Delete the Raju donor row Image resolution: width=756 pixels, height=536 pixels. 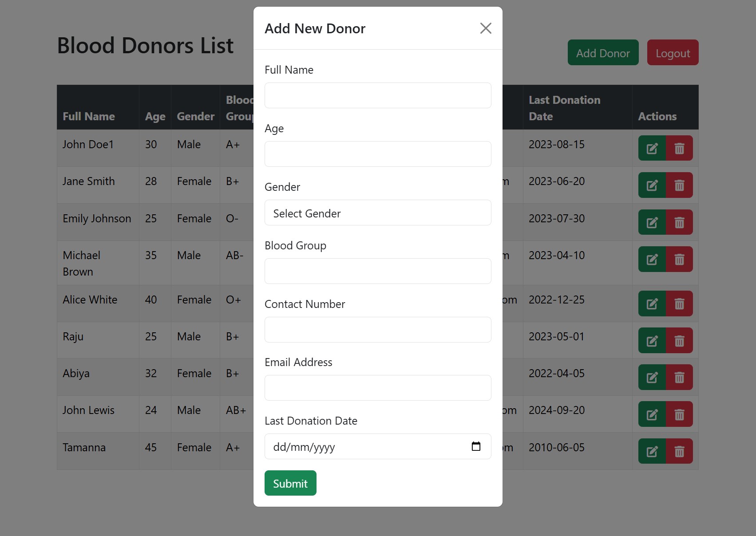pos(679,340)
